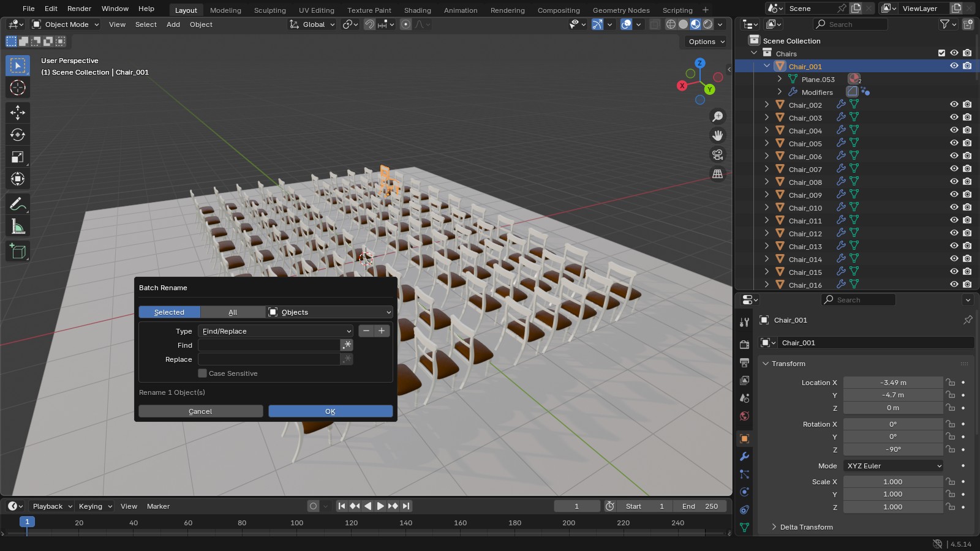This screenshot has width=980, height=551.
Task: Add a rename action with plus button
Action: click(x=382, y=331)
